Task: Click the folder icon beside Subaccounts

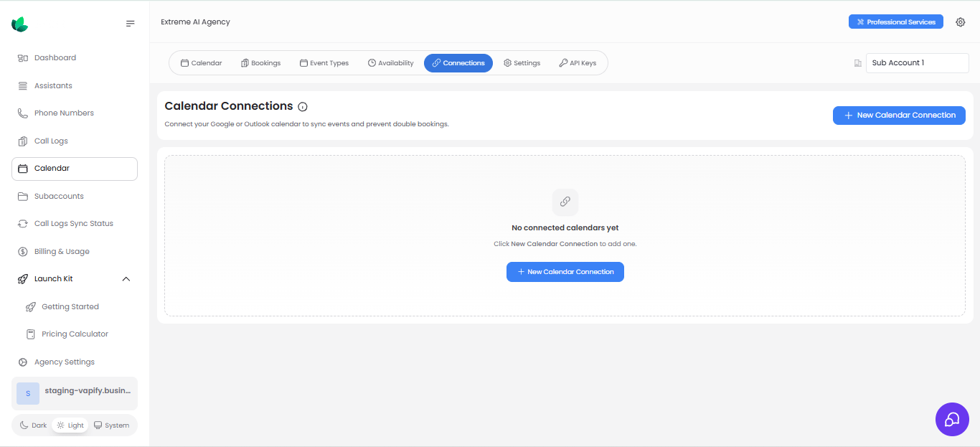Action: (x=23, y=197)
